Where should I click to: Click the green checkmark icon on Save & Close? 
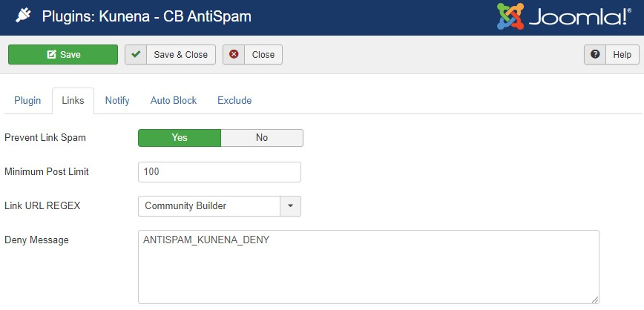(x=136, y=54)
